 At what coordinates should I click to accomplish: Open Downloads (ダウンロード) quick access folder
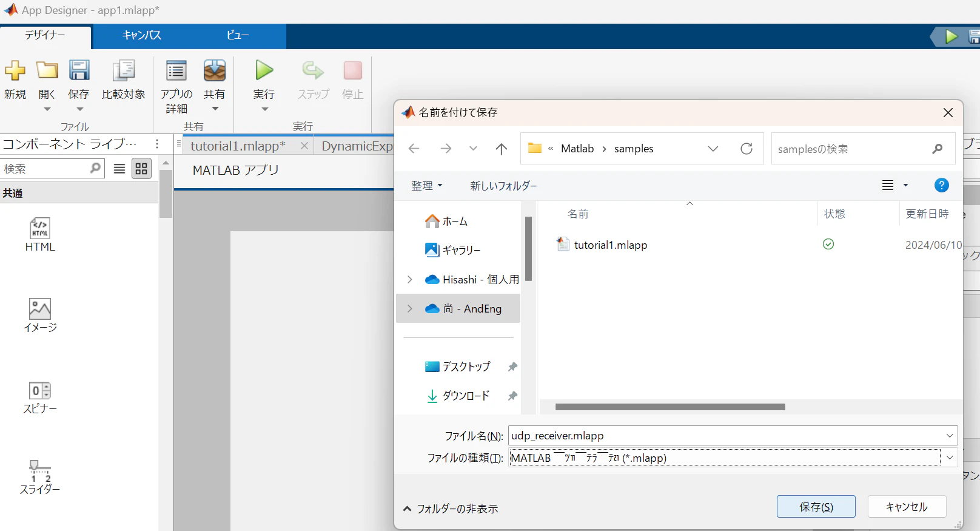(x=457, y=396)
